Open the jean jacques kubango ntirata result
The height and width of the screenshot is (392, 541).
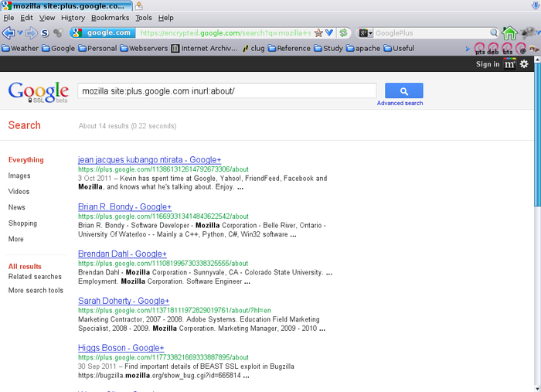[149, 160]
